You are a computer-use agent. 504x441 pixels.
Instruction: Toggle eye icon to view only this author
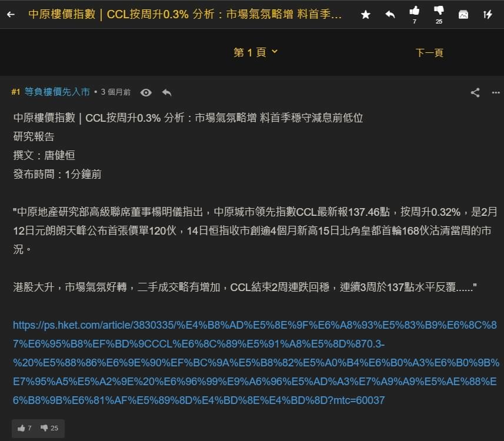click(x=146, y=92)
